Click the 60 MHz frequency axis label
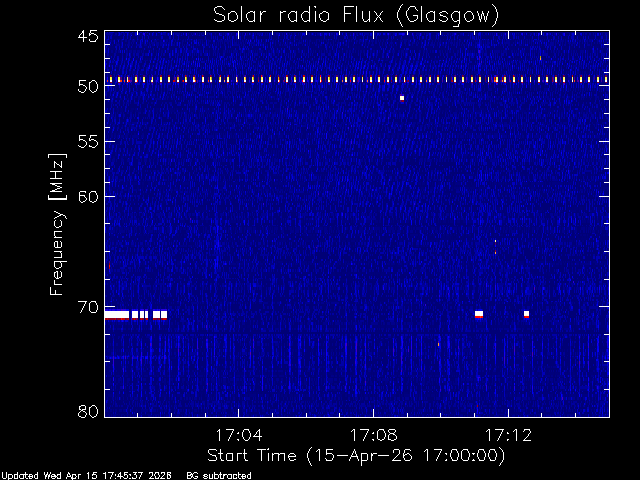 (x=88, y=197)
